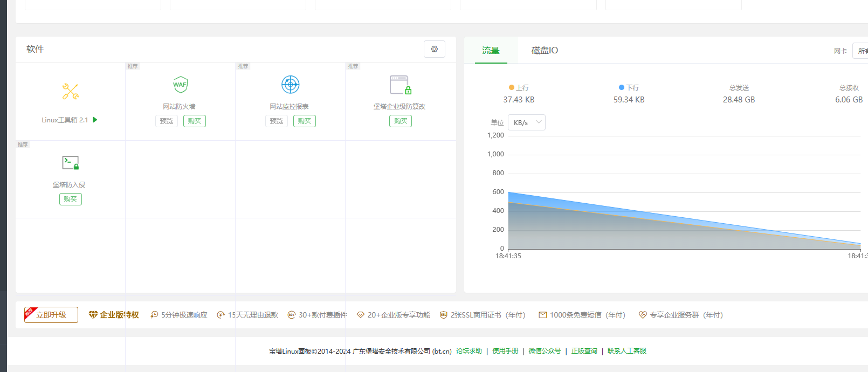Open the 使用手册 footer link
Viewport: 868px width, 372px height.
coord(505,351)
